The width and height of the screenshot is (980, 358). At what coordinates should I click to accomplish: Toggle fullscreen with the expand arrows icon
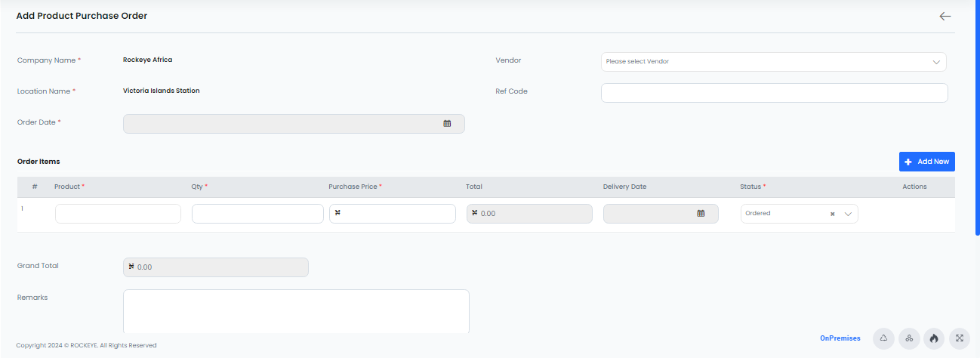(960, 338)
